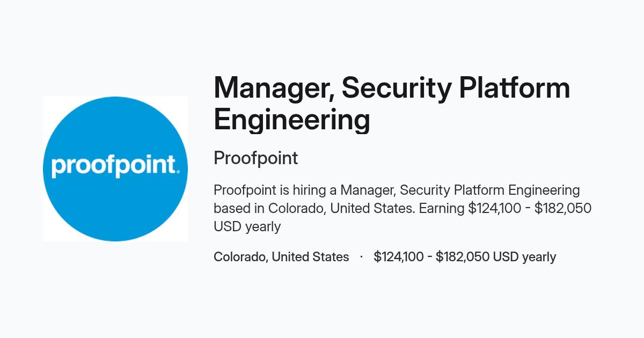Screen dimensions: 644x338
Task: Click the word Engineering in the title
Action: (x=292, y=120)
